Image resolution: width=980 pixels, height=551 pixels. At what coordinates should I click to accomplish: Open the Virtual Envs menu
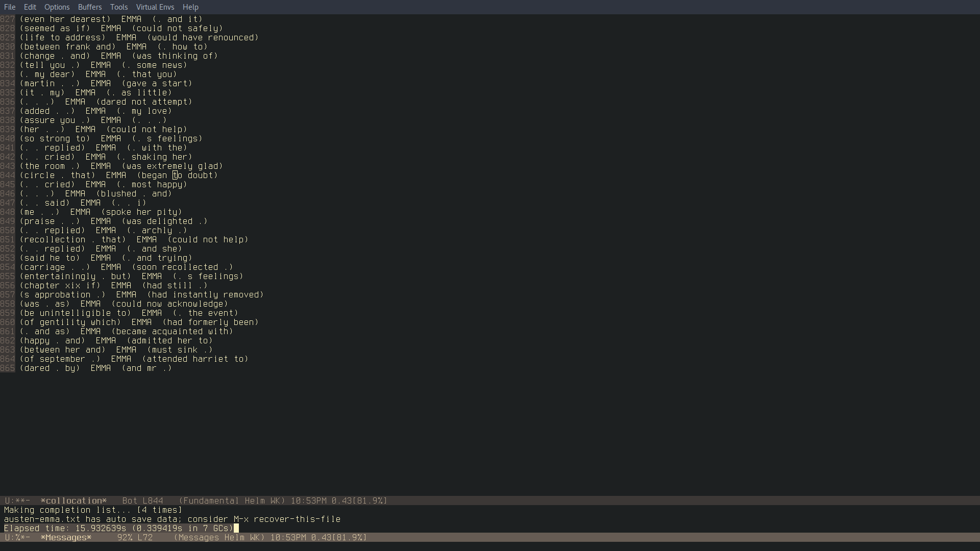155,7
